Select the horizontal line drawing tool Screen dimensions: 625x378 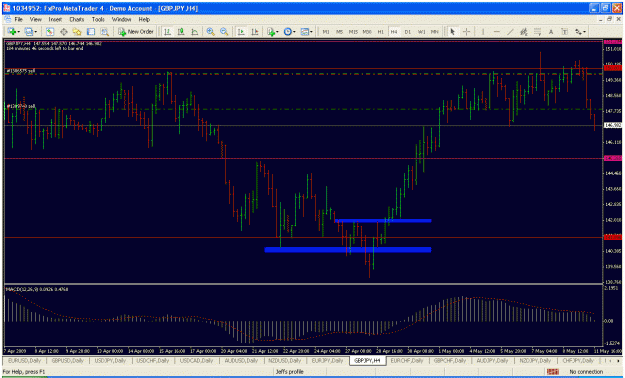[496, 32]
